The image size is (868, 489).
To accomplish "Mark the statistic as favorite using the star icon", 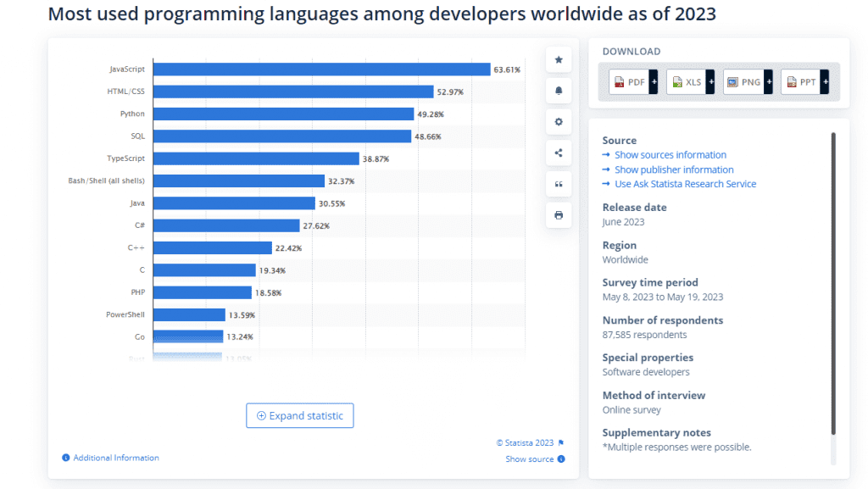I will [558, 59].
